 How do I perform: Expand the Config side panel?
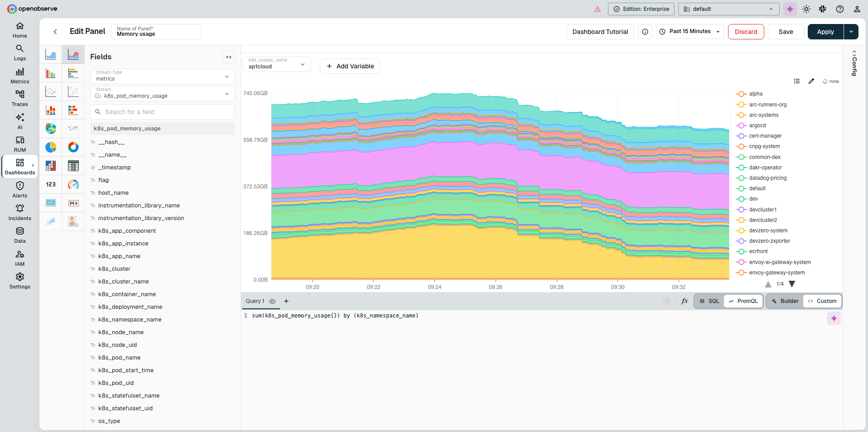[x=854, y=62]
